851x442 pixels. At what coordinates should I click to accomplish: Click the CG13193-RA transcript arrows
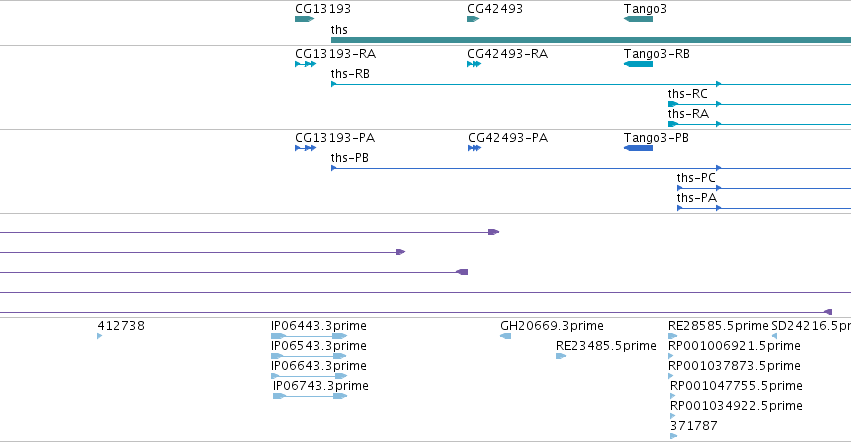(x=306, y=64)
